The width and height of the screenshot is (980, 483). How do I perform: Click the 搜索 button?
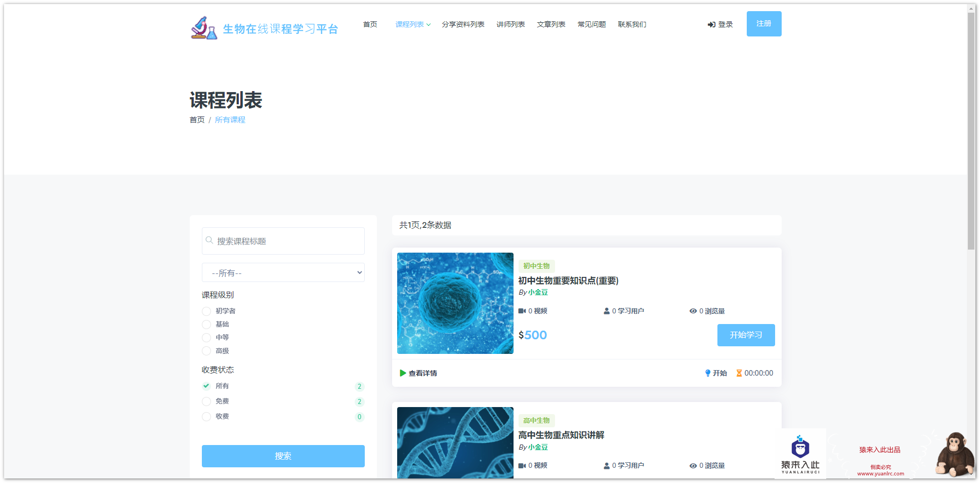[x=283, y=456]
